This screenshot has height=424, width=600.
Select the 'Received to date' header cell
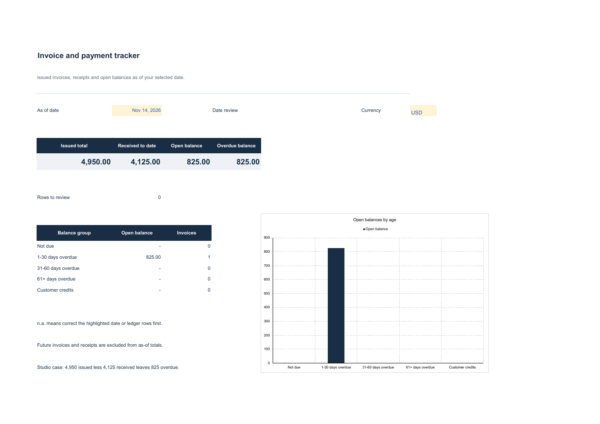pyautogui.click(x=137, y=146)
